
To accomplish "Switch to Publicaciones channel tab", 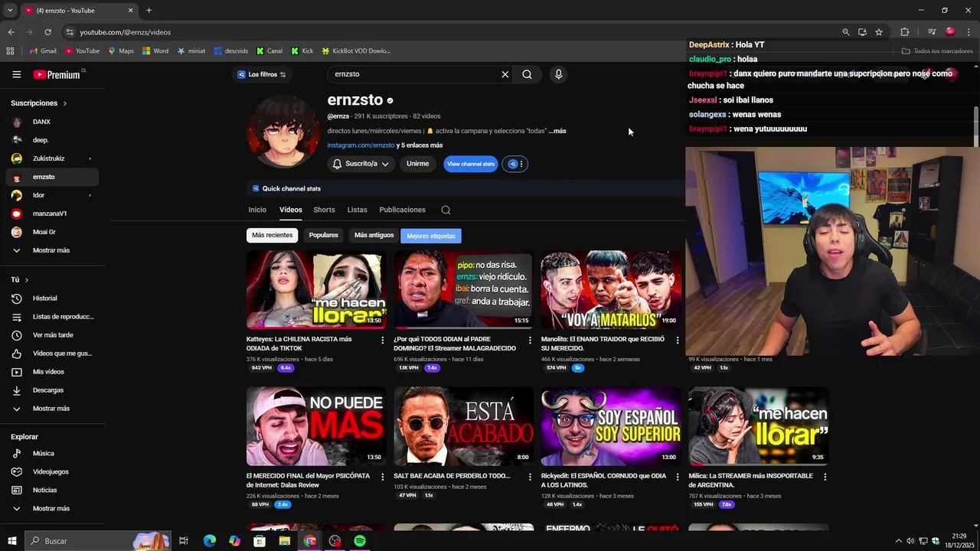I will [402, 210].
